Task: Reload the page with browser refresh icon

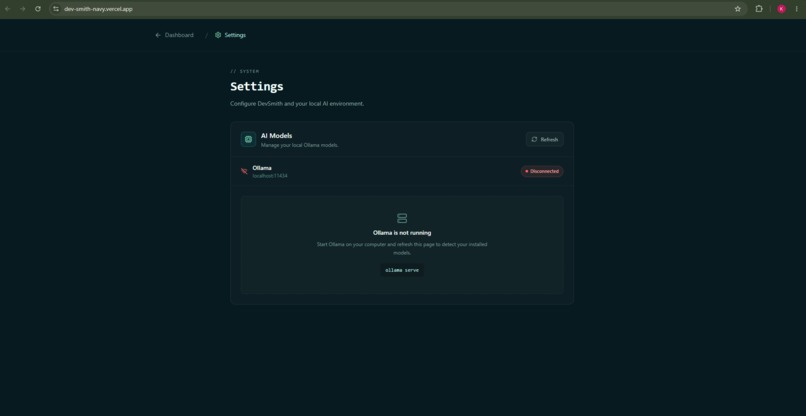Action: [38, 9]
